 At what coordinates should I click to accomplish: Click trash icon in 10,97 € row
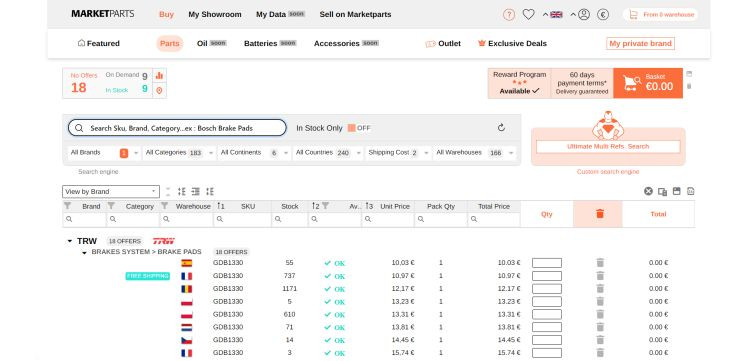coord(600,276)
